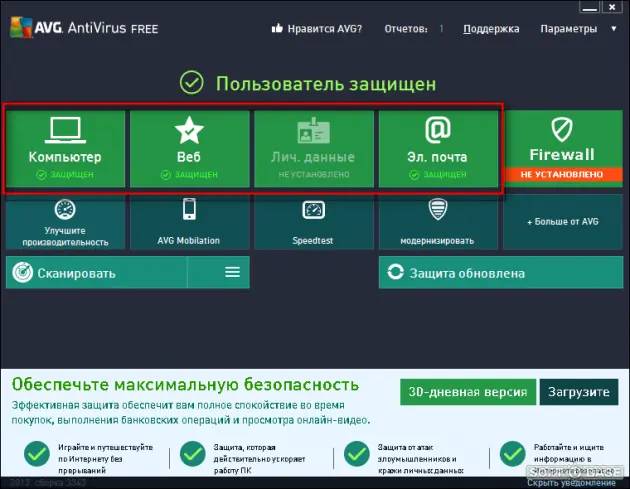Click the 30-дневная версия button
The height and width of the screenshot is (489, 630).
(468, 392)
